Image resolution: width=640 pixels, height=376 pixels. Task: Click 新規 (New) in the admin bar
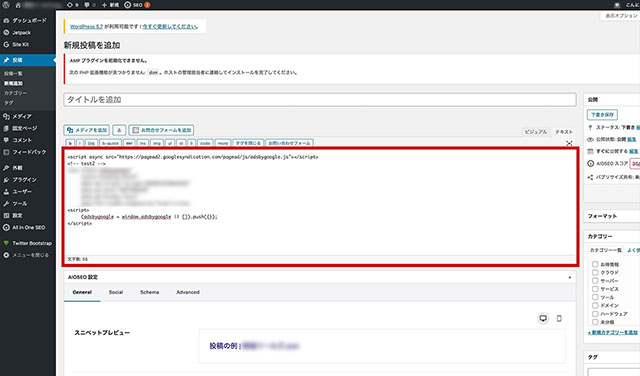pyautogui.click(x=110, y=5)
